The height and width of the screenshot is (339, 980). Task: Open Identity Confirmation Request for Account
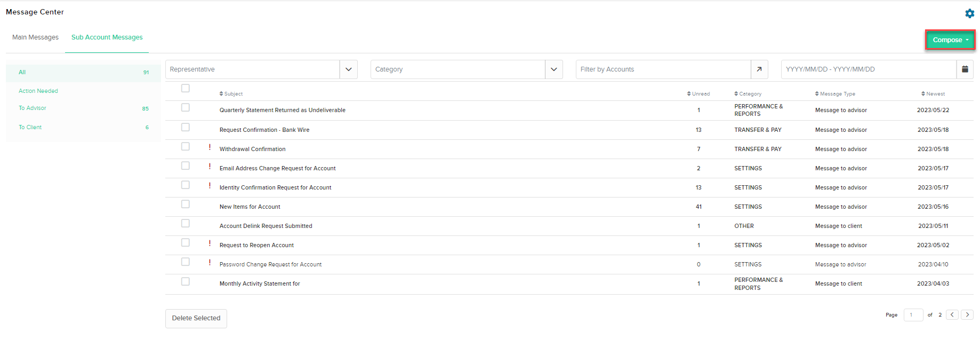tap(275, 188)
